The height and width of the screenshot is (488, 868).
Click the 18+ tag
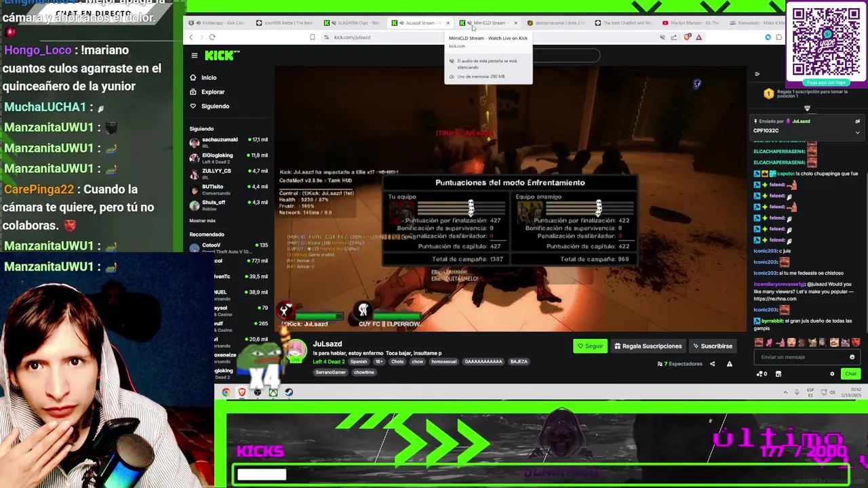click(x=378, y=361)
